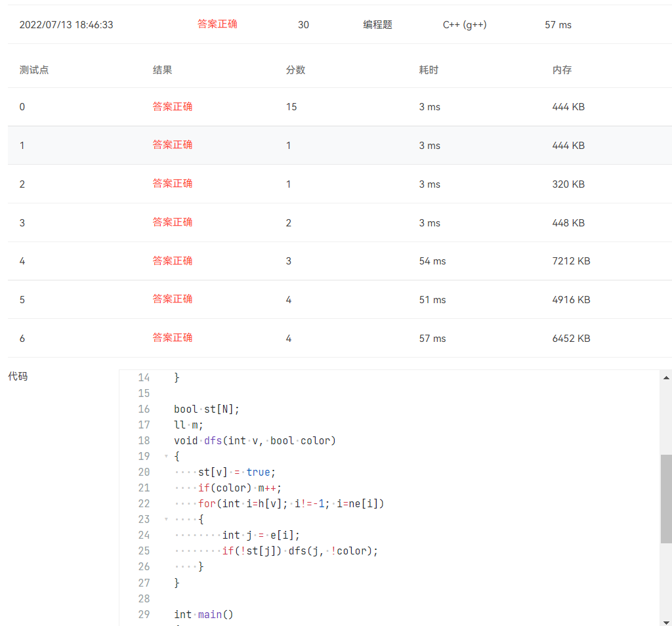Click scrollbar up arrow in code panel
The height and width of the screenshot is (626, 672).
click(x=666, y=377)
